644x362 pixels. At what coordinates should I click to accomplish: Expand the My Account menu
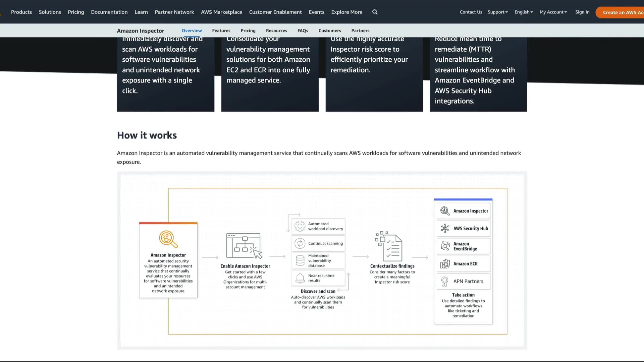point(553,12)
